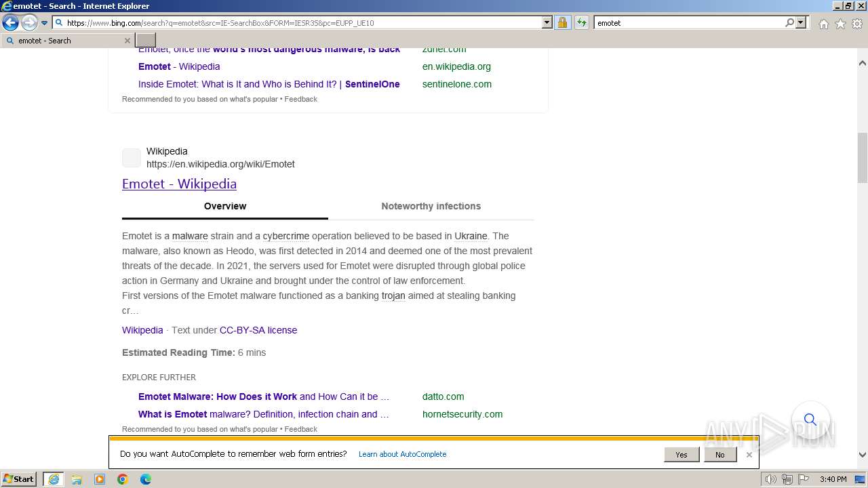Open 'Emotet Malware: How Does it Work' link
Viewport: 868px width, 488px height.
[x=264, y=396]
